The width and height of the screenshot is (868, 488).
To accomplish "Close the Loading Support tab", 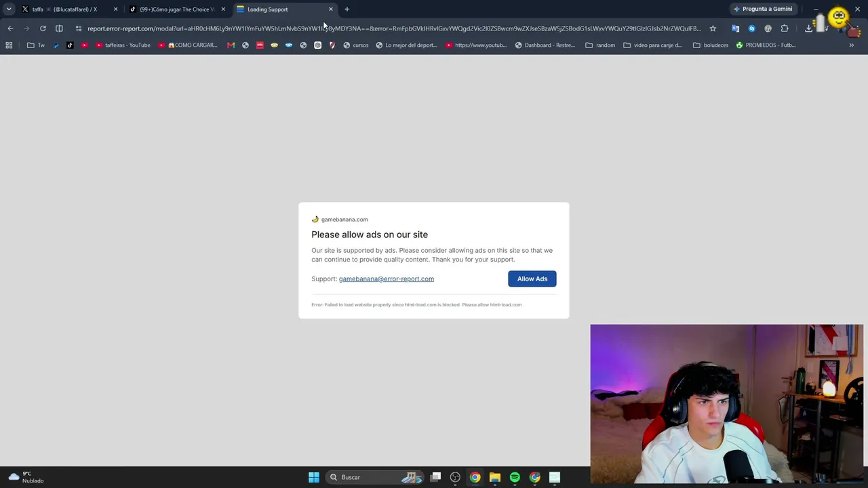I will (331, 9).
